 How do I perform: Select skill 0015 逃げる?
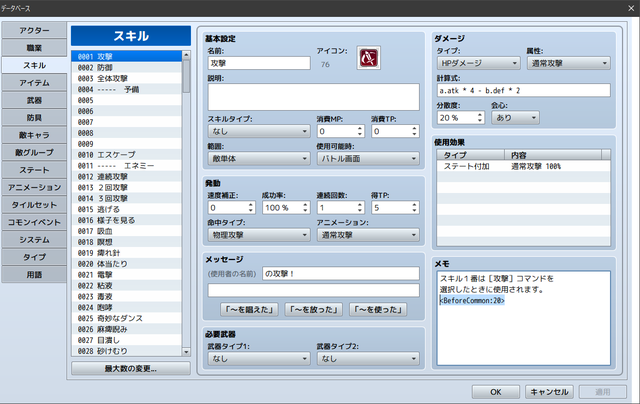(x=127, y=209)
